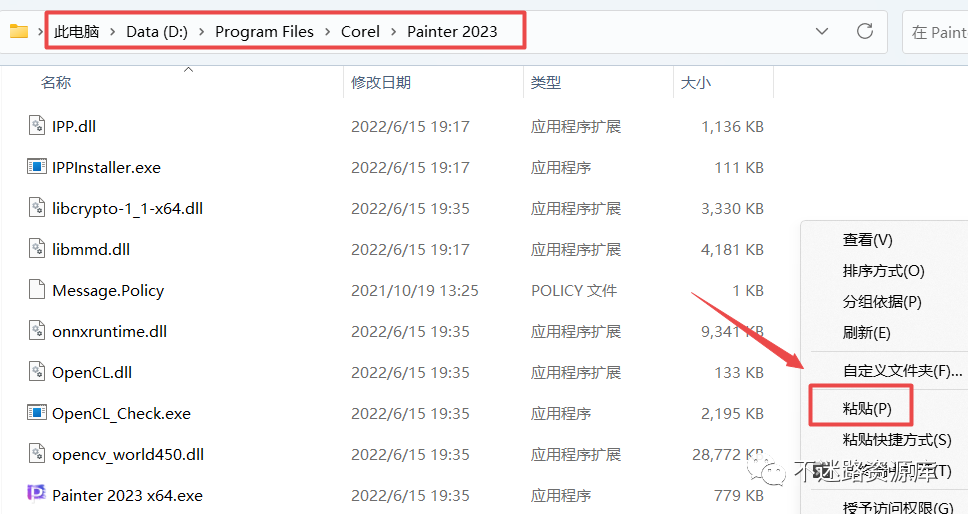
Task: Click the date 2021/10/19 13:25
Action: click(x=414, y=290)
